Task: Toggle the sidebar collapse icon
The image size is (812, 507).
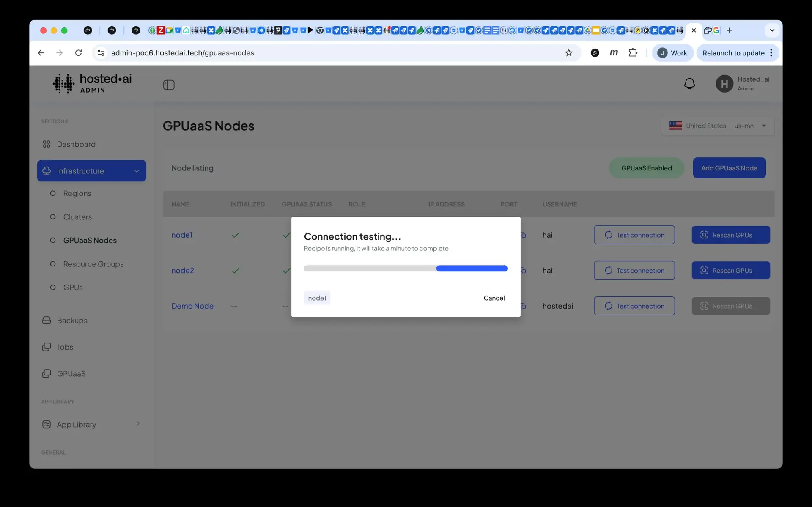Action: click(x=169, y=85)
